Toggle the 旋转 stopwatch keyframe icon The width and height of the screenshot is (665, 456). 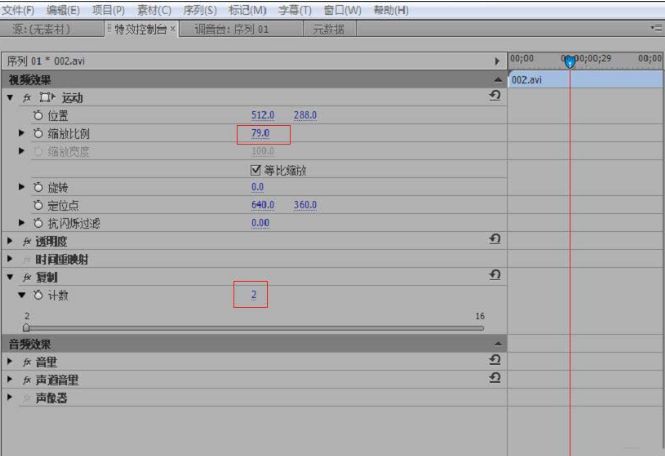click(x=38, y=187)
